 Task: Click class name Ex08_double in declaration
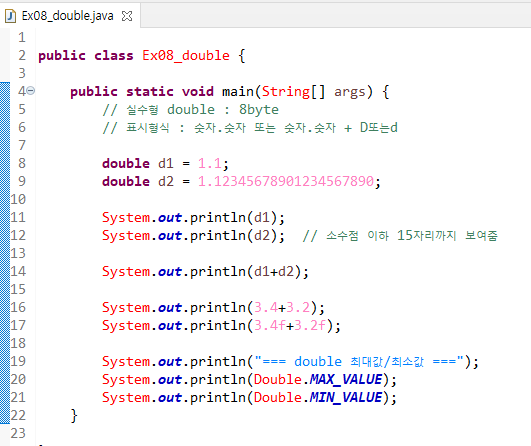pyautogui.click(x=186, y=56)
